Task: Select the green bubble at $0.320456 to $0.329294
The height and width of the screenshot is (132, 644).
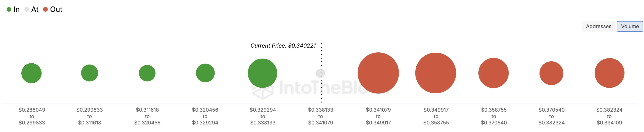Action: pyautogui.click(x=205, y=73)
